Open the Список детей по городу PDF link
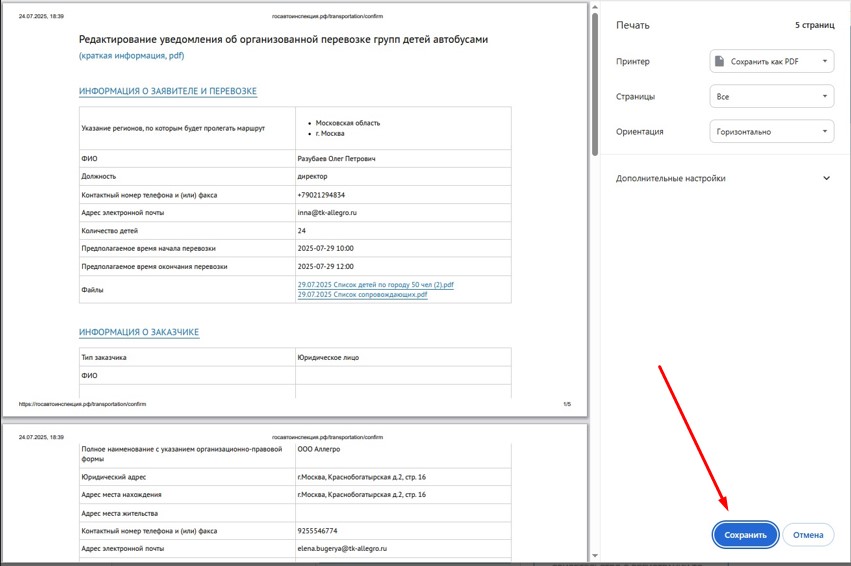Screen dimensions: 851x566 click(x=375, y=285)
